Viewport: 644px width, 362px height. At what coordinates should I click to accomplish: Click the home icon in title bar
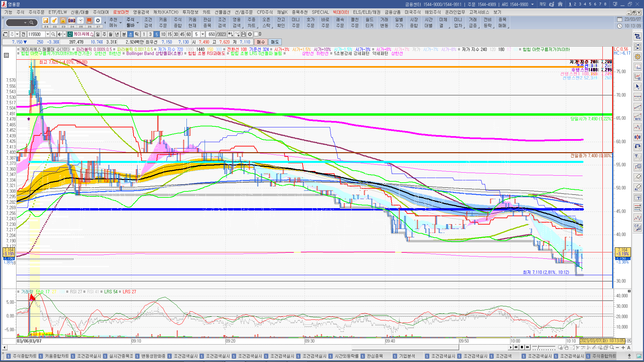tap(560, 4)
